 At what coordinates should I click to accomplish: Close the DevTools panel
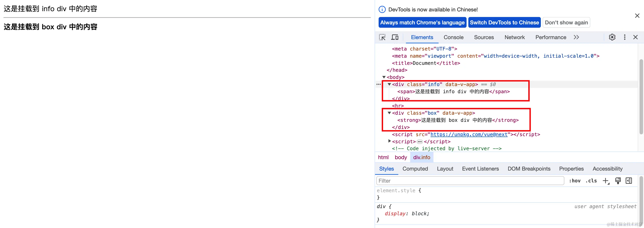click(x=635, y=37)
